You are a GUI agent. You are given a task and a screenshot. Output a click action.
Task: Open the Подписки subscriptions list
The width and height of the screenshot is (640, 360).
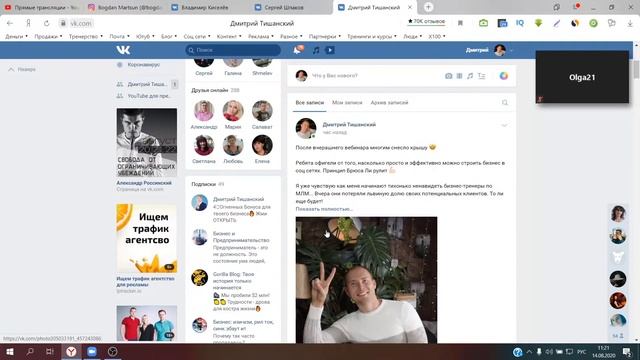pyautogui.click(x=207, y=184)
